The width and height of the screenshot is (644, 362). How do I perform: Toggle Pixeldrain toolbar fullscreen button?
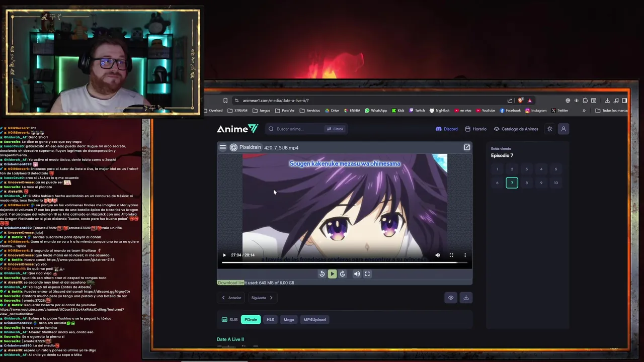tap(367, 274)
